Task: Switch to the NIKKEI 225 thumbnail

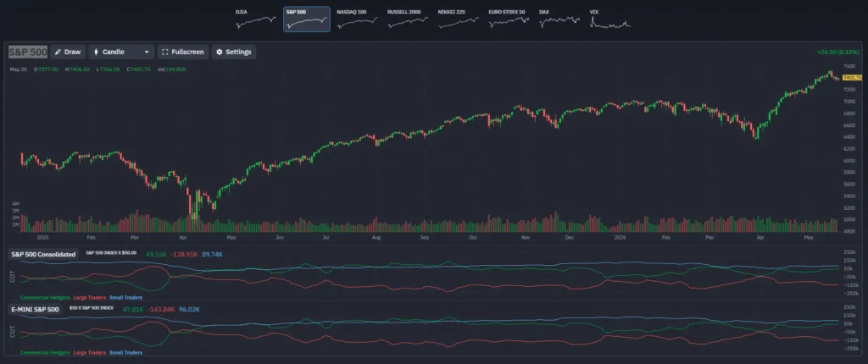Action: 459,19
